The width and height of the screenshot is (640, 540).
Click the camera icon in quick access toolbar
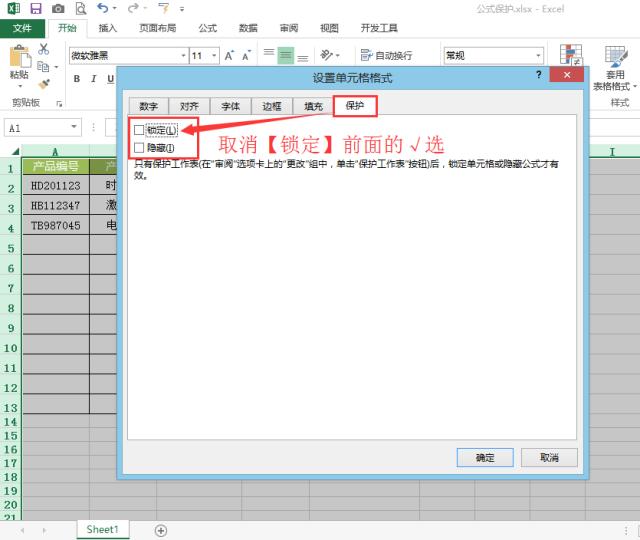(x=58, y=8)
